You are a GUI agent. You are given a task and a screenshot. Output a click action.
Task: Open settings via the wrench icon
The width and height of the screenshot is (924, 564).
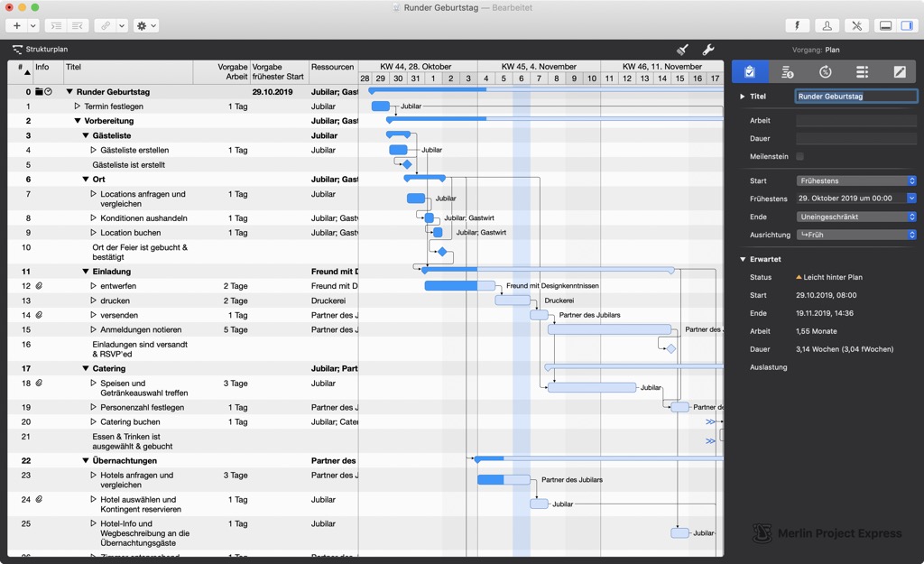(708, 50)
